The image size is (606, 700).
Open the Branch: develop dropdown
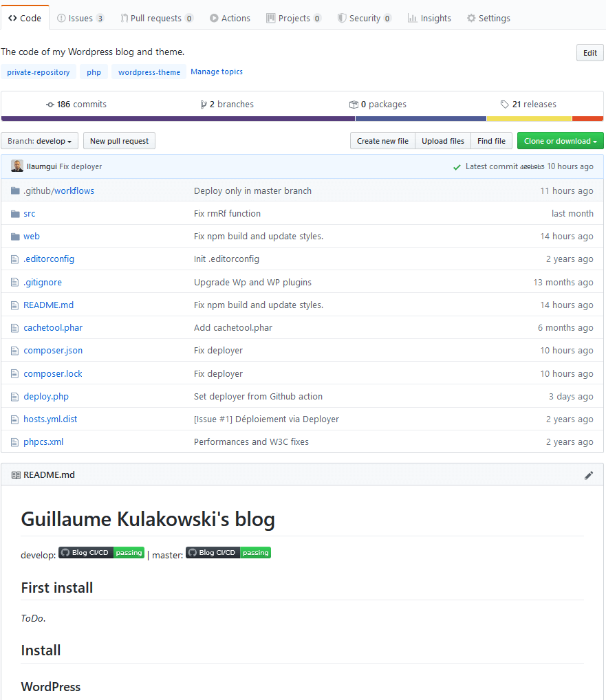click(x=39, y=141)
